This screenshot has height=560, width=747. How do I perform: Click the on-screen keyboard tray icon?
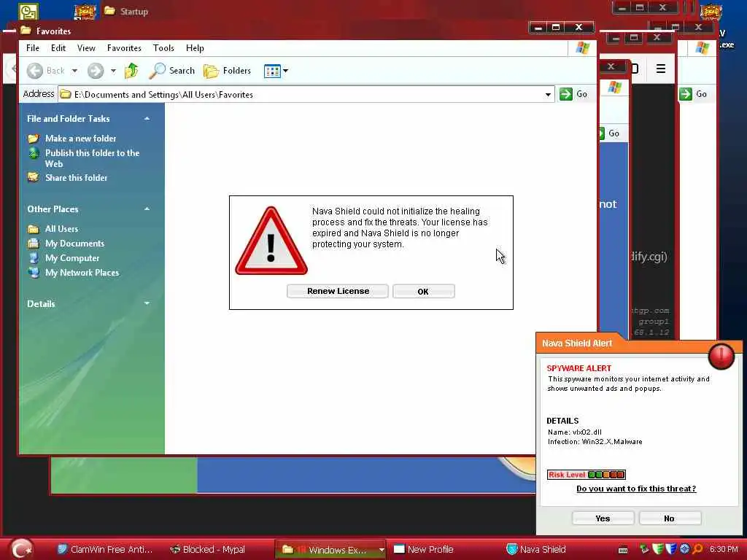click(x=623, y=550)
